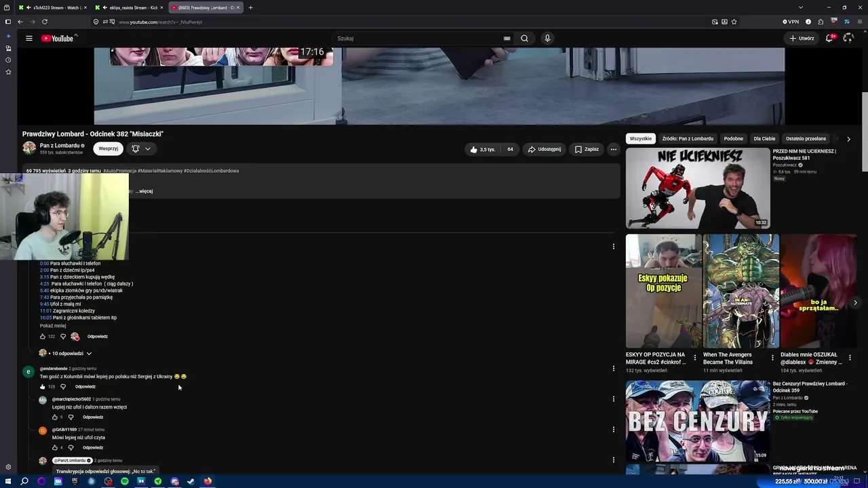Open Steam from the taskbar
868x488 pixels.
(x=191, y=481)
